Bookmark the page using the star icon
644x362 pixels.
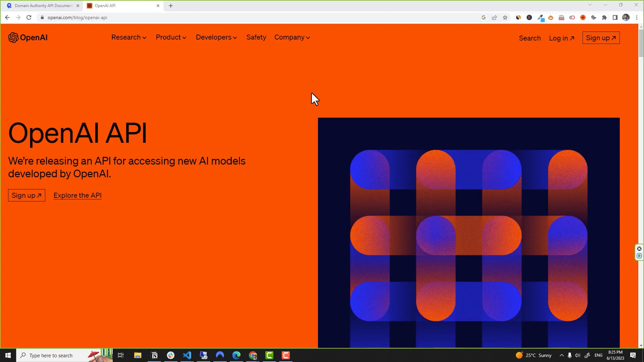coord(505,17)
